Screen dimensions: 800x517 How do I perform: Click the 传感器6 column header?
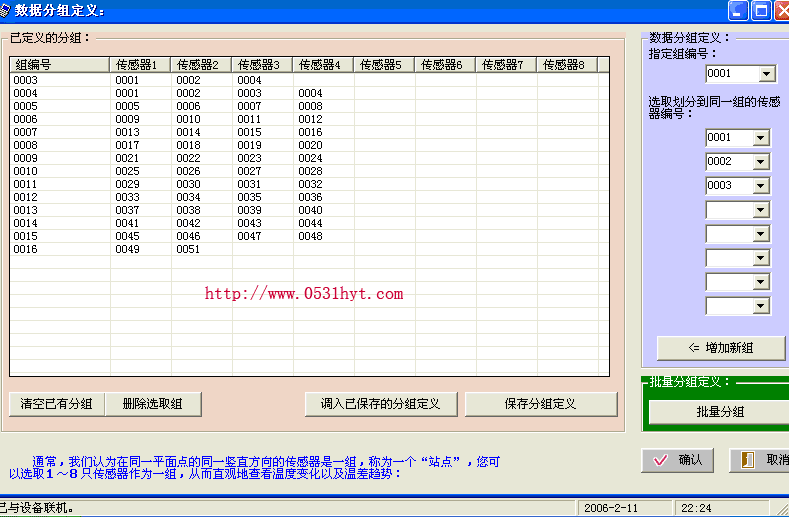(445, 65)
